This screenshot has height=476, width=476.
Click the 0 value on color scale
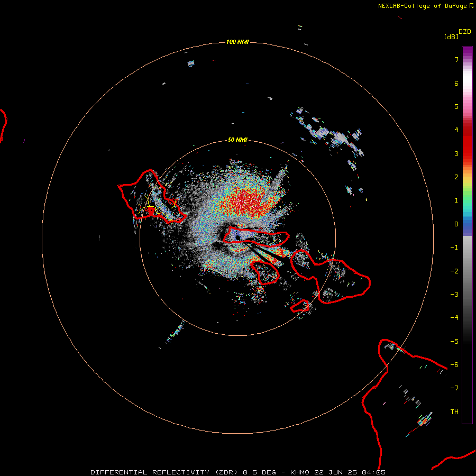pyautogui.click(x=456, y=224)
